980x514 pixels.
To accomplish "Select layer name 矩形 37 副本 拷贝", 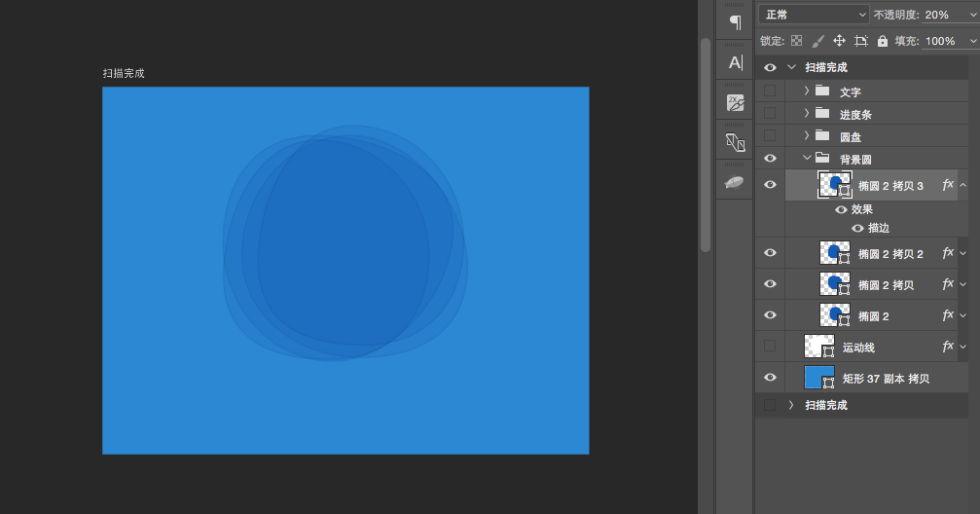I will pyautogui.click(x=886, y=379).
